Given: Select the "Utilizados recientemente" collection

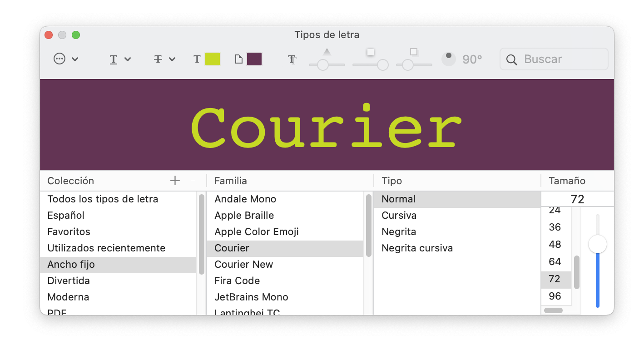Looking at the screenshot, I should point(118,248).
